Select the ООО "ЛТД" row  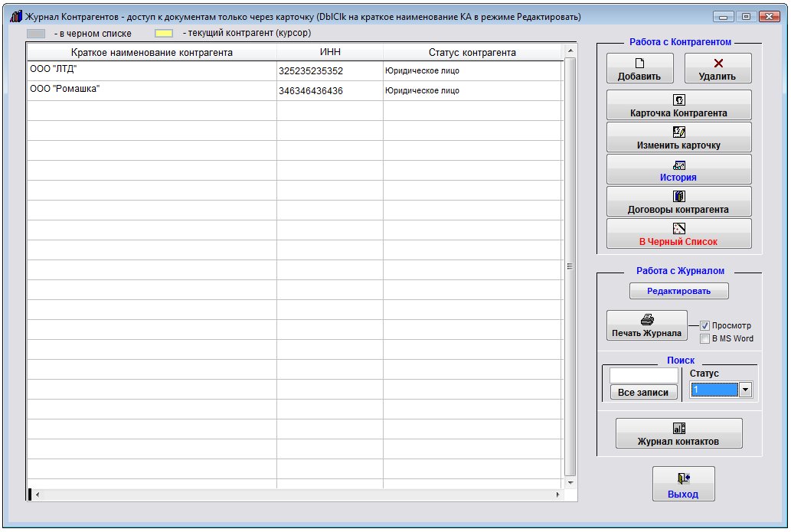pyautogui.click(x=152, y=70)
